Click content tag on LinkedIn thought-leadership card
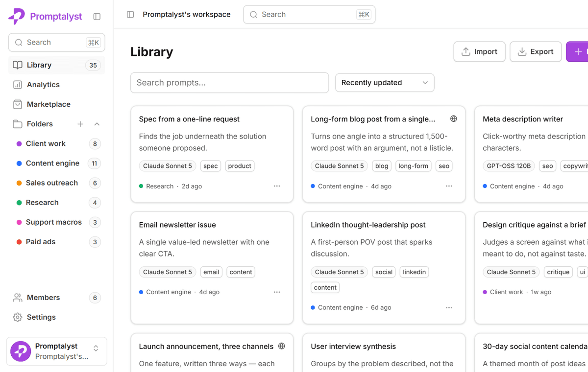Viewport: 588px width, 372px height. pos(325,287)
